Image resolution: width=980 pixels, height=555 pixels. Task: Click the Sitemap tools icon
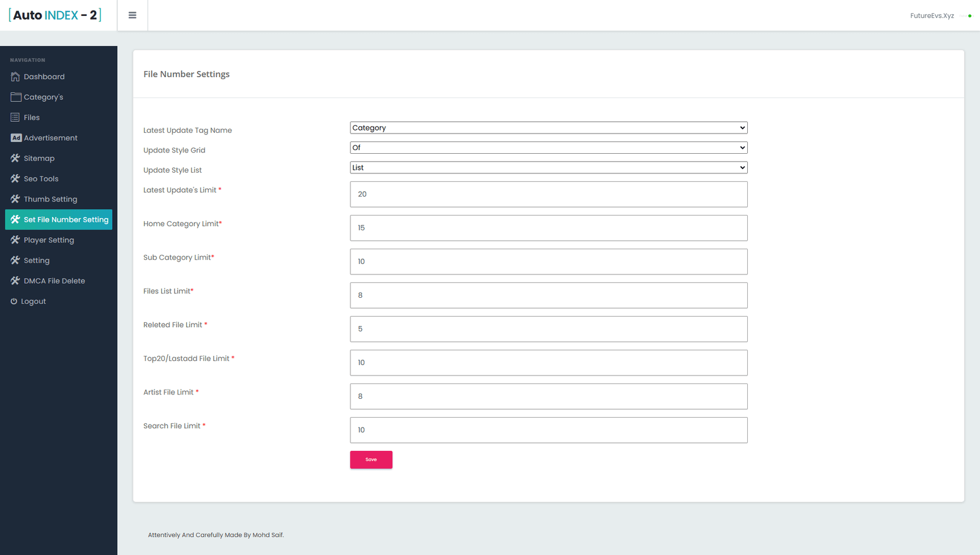click(x=15, y=158)
